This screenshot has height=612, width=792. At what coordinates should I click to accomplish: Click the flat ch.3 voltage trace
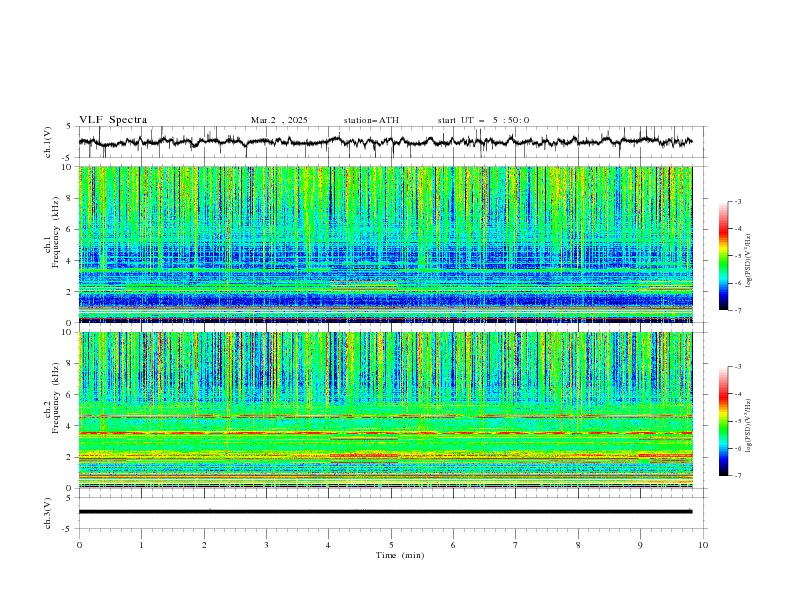point(385,512)
